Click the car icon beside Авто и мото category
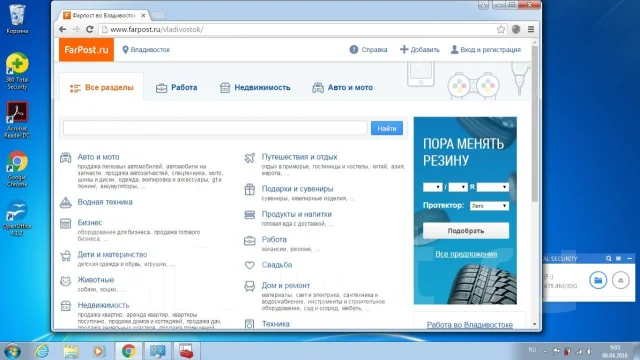This screenshot has height=360, width=640. pos(66,158)
